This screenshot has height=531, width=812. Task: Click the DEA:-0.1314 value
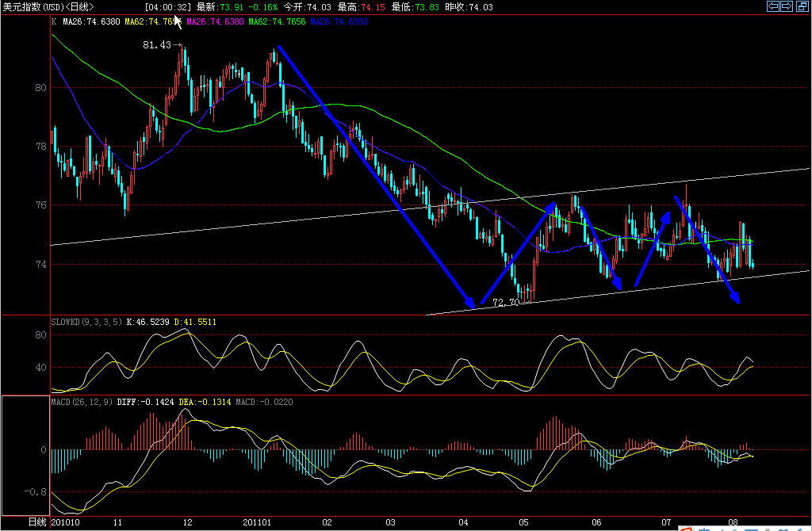coord(205,402)
